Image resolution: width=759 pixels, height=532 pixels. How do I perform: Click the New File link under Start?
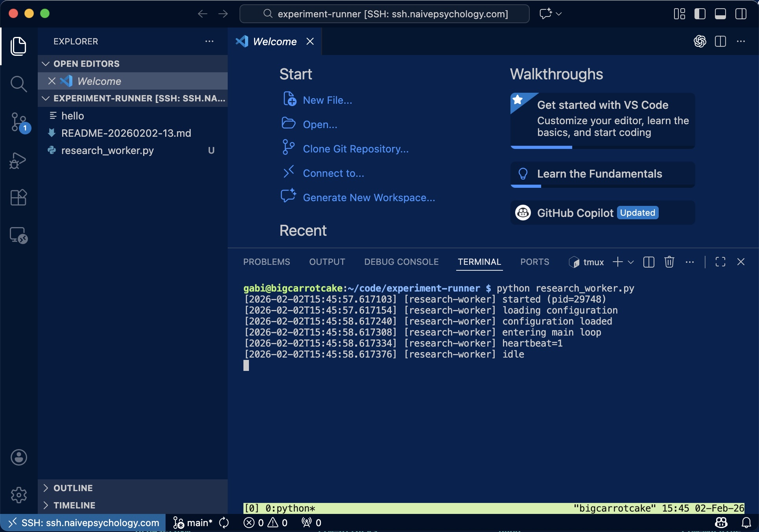[x=327, y=100]
